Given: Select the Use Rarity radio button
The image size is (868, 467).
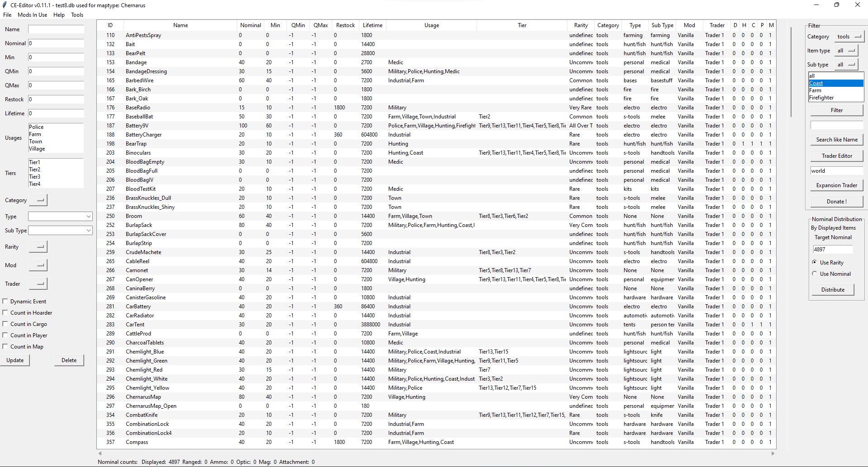Looking at the screenshot, I should [x=815, y=262].
